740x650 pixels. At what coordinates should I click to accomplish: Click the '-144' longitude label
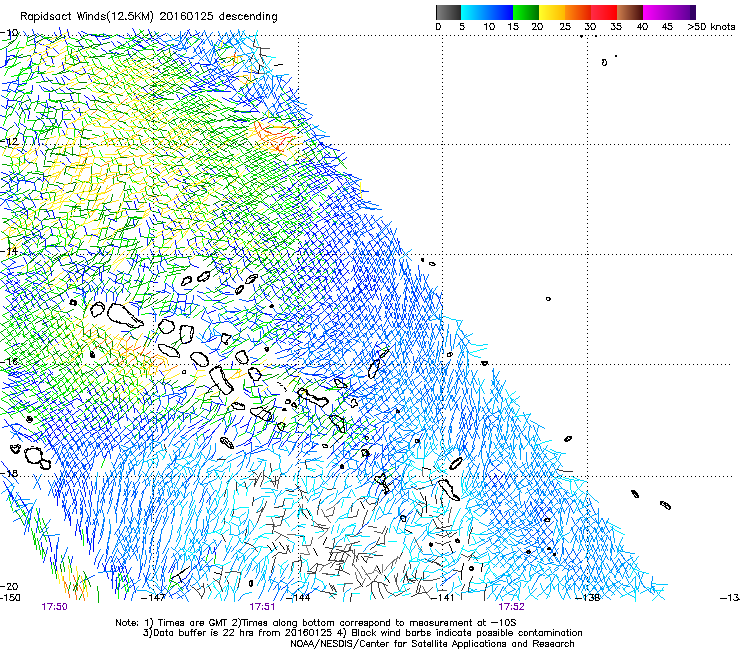coord(298,598)
